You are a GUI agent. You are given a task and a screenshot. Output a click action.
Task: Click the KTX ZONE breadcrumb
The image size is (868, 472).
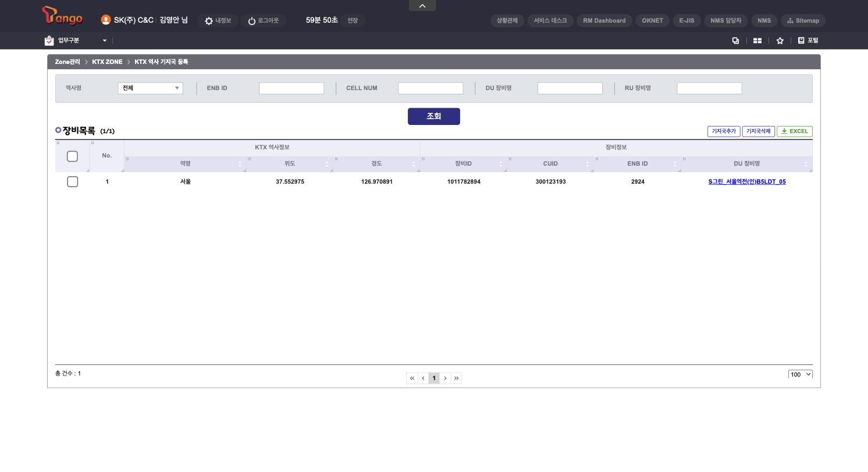pyautogui.click(x=107, y=62)
